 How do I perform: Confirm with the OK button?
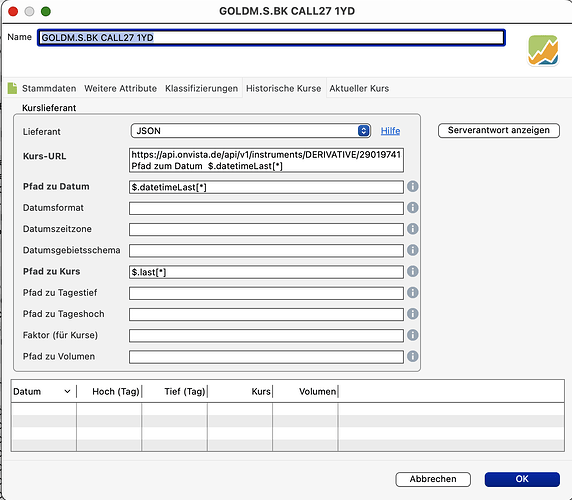522,479
